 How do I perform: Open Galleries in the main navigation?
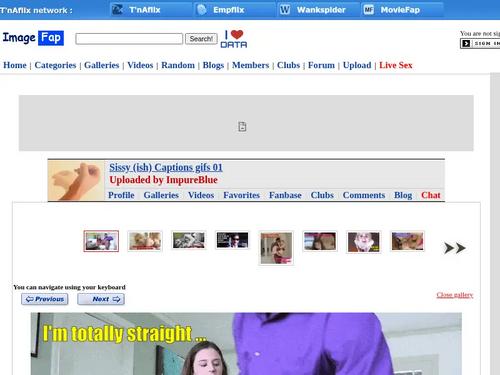(x=102, y=65)
